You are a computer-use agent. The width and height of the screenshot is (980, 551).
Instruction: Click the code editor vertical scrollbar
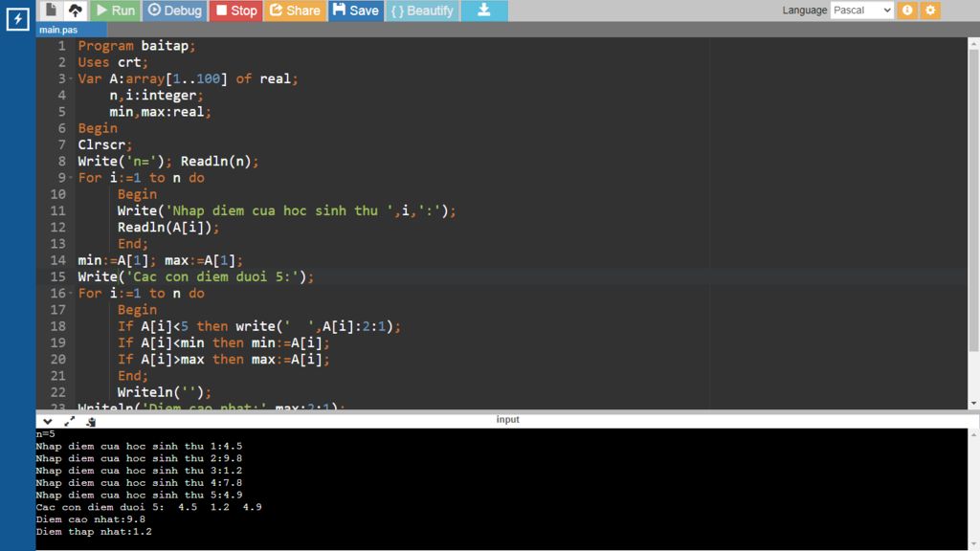click(x=973, y=200)
